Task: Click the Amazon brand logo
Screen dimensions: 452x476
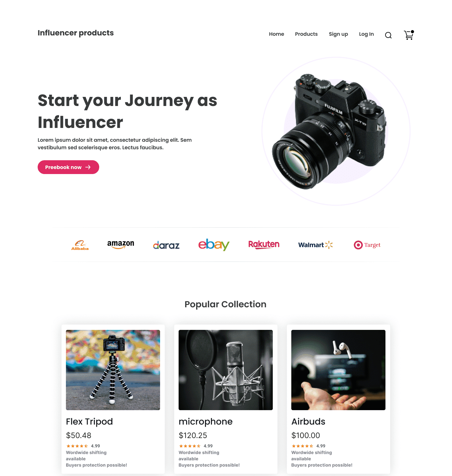Action: [x=121, y=245]
